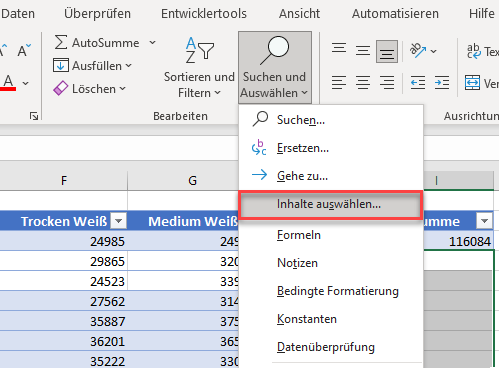Screen dimensions: 499x368
Task: Click the cell containing 36201
Action: pyautogui.click(x=64, y=341)
